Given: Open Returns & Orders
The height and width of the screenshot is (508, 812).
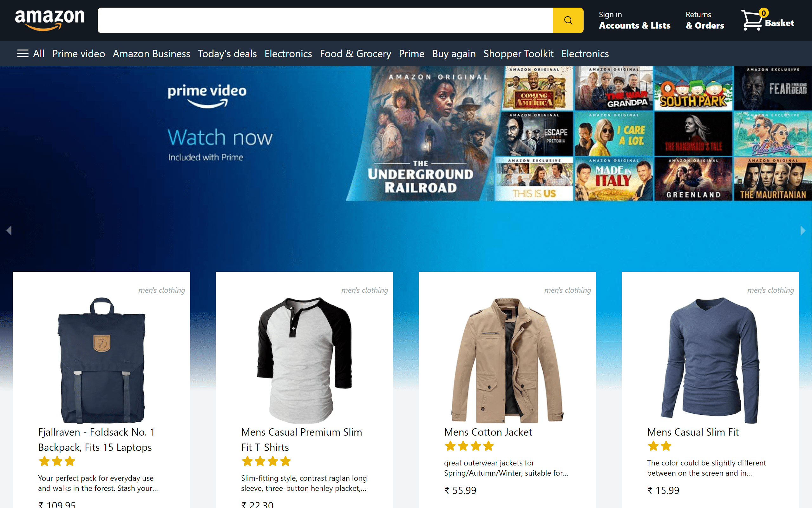Looking at the screenshot, I should coord(704,20).
